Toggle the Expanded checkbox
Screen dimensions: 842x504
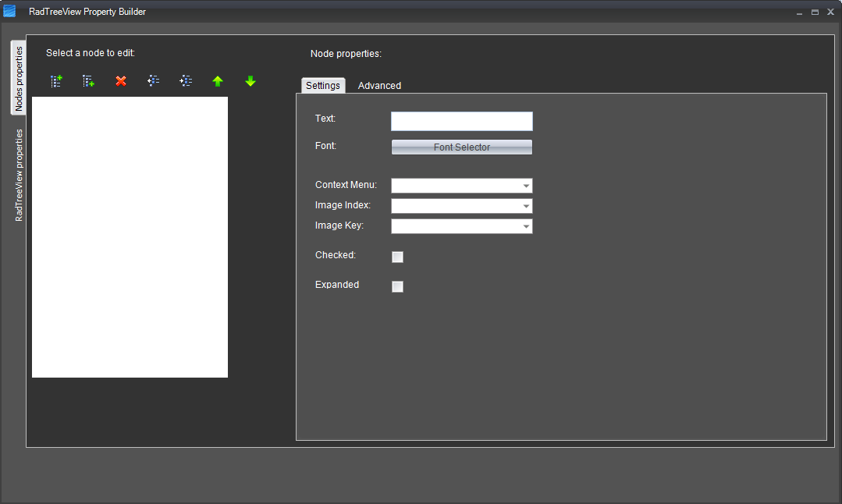pos(397,286)
